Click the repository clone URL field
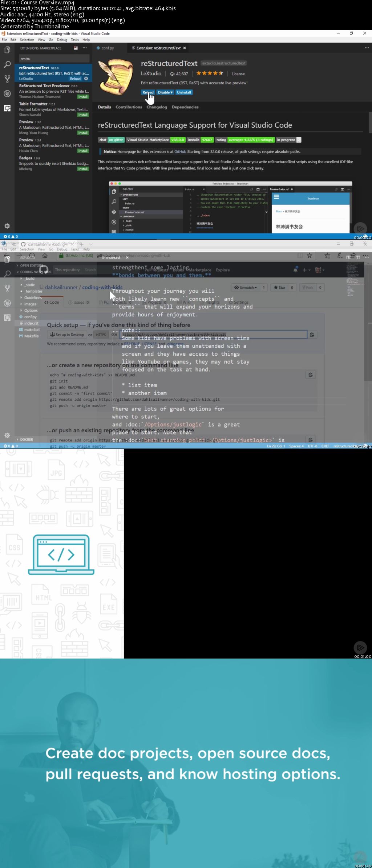The image size is (372, 868). point(214,335)
